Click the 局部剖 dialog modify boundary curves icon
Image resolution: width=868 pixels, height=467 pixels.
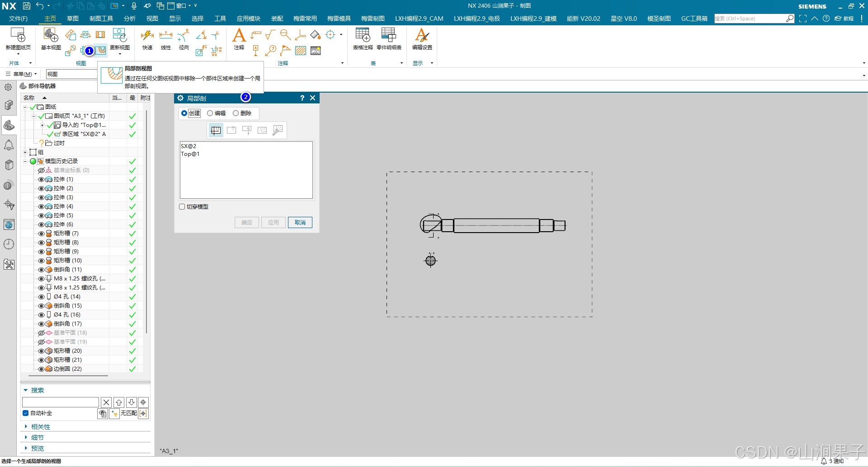pyautogui.click(x=278, y=130)
